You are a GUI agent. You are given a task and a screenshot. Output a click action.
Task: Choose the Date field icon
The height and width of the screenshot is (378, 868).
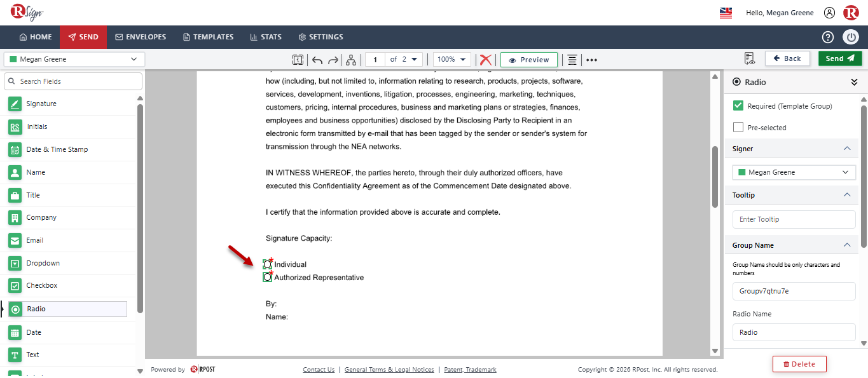15,332
